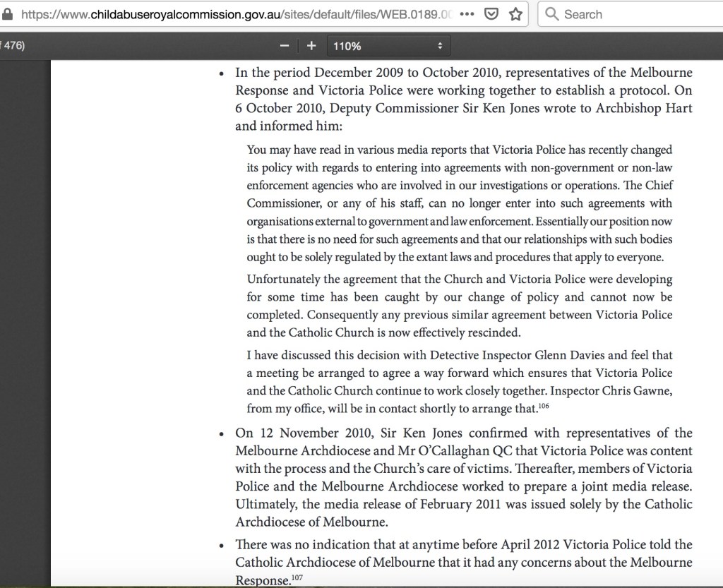
Task: Open the 110% zoom level dropdown
Action: 388,47
